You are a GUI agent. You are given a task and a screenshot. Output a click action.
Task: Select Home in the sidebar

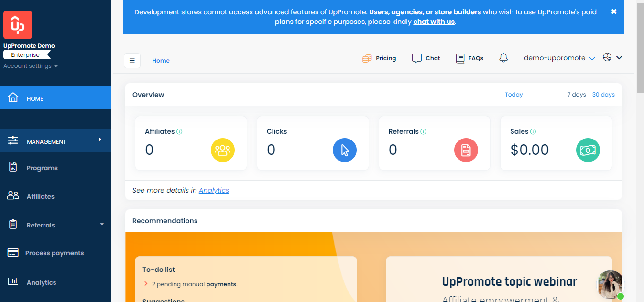(x=55, y=98)
